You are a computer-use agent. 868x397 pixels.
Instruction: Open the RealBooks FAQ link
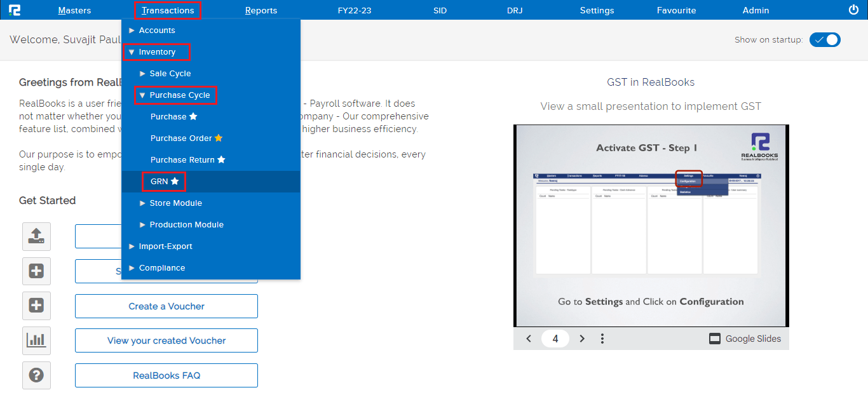pyautogui.click(x=166, y=375)
